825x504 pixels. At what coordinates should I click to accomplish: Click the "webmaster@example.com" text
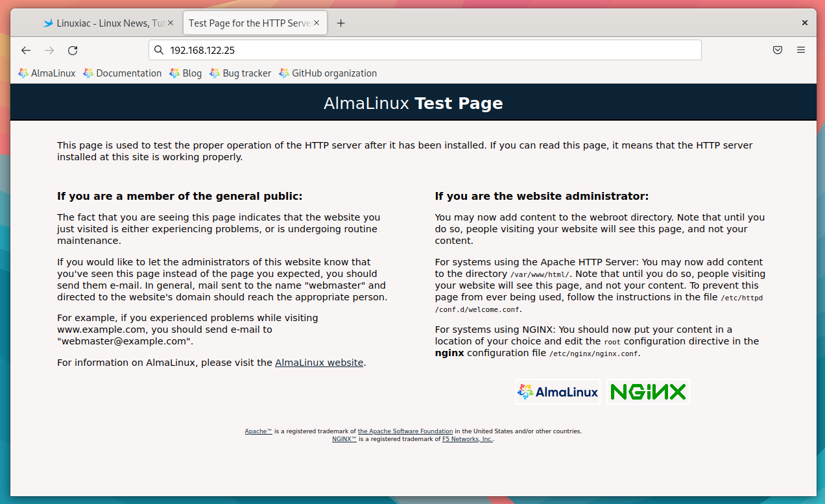(x=124, y=341)
